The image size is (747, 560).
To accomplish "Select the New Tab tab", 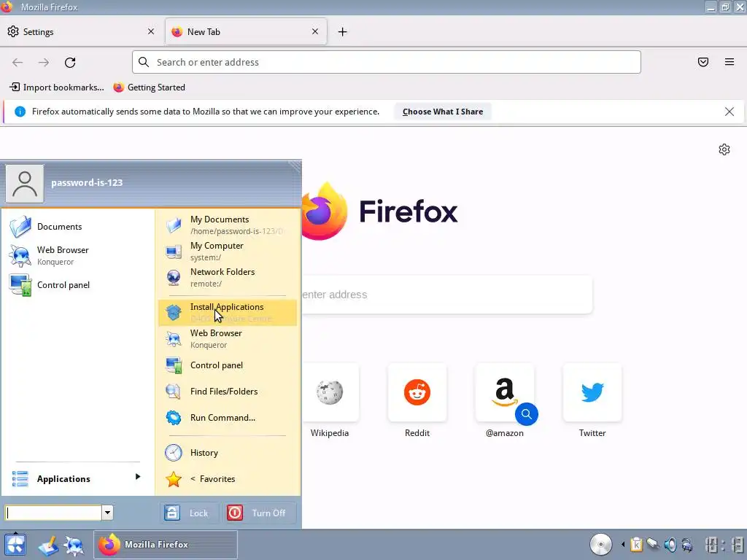I will coord(246,32).
